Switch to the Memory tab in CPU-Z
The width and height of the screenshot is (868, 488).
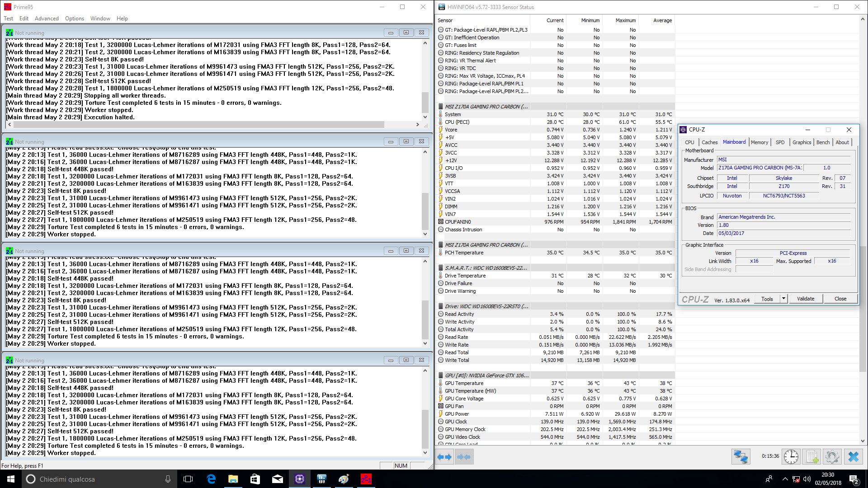(759, 142)
